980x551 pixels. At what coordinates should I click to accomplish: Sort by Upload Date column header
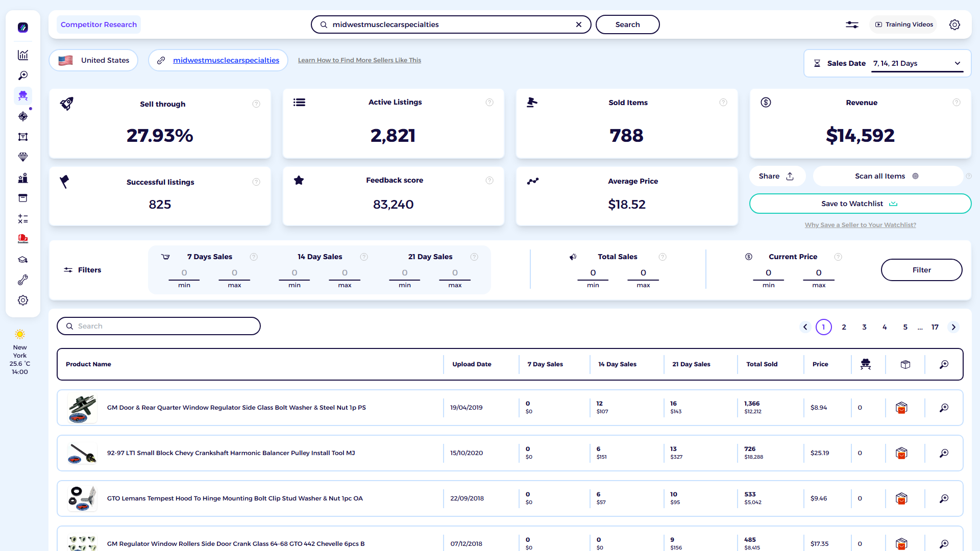point(472,364)
